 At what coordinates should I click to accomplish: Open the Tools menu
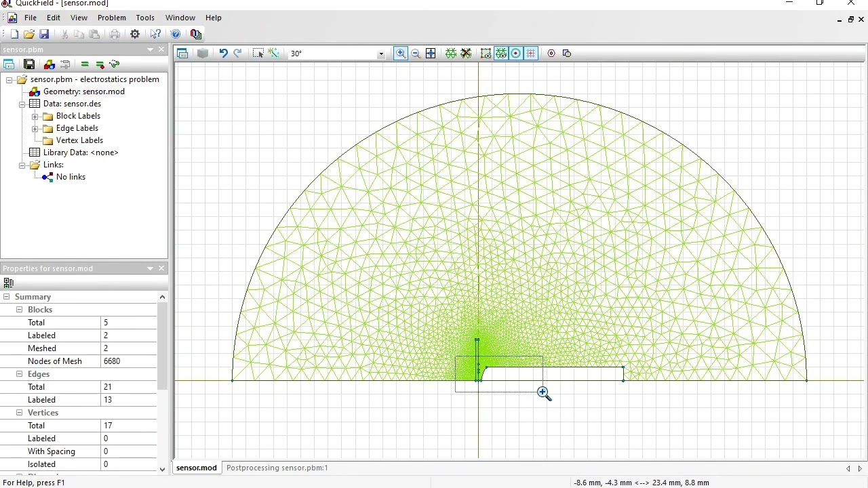coord(145,18)
